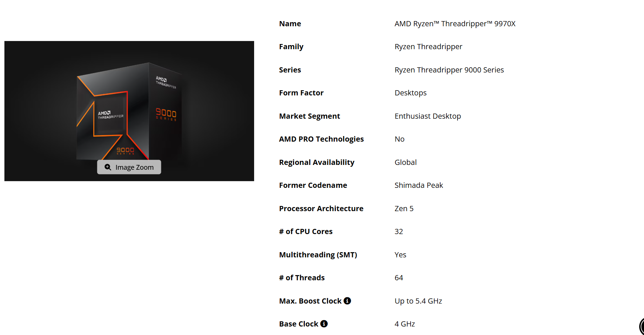Click the Regional Availability label
This screenshot has height=335, width=644.
316,162
